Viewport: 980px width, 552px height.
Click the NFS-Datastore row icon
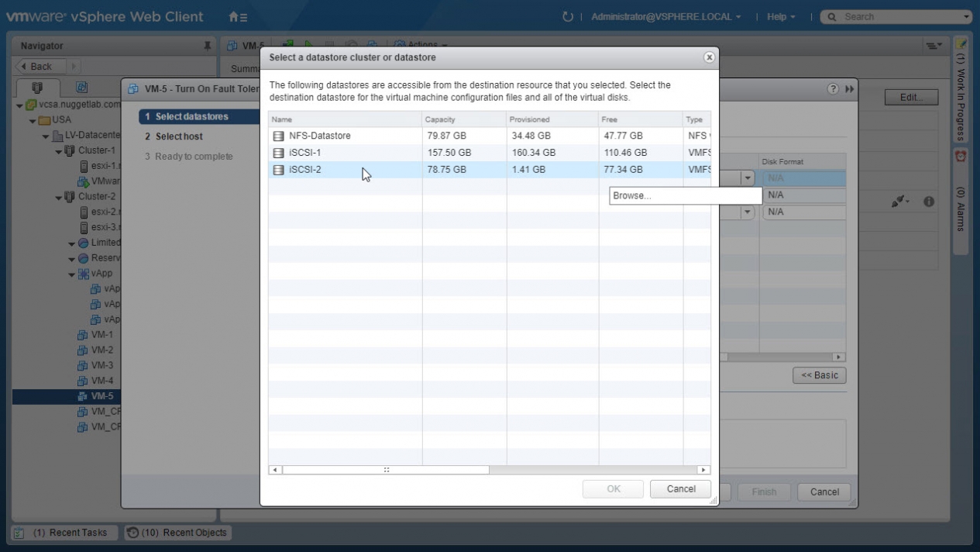[278, 136]
